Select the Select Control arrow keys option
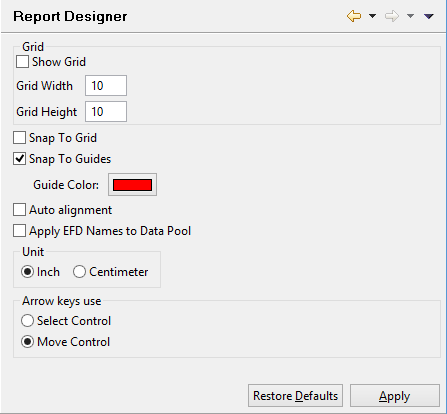This screenshot has width=447, height=414. (x=27, y=321)
